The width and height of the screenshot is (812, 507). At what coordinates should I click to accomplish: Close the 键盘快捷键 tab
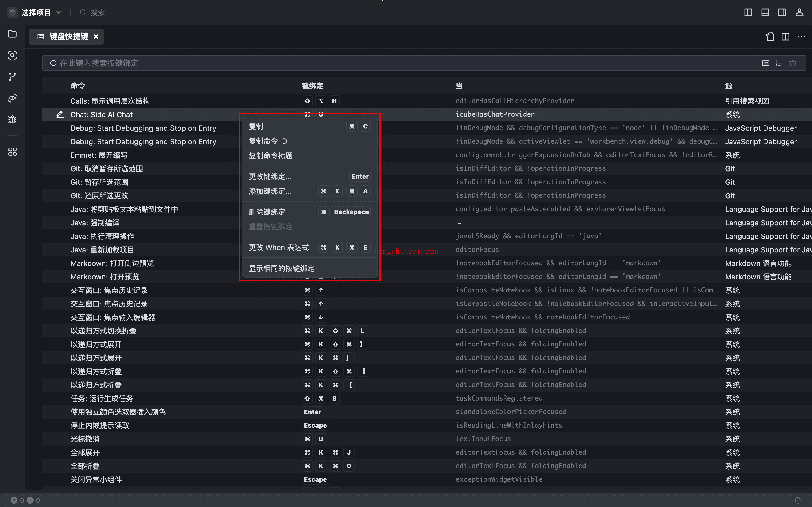click(x=96, y=37)
